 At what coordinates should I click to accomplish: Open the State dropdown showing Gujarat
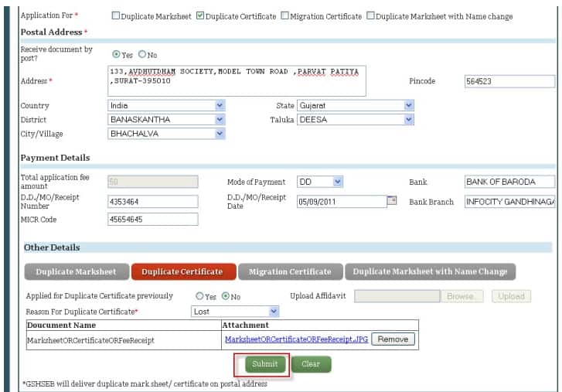coord(355,105)
